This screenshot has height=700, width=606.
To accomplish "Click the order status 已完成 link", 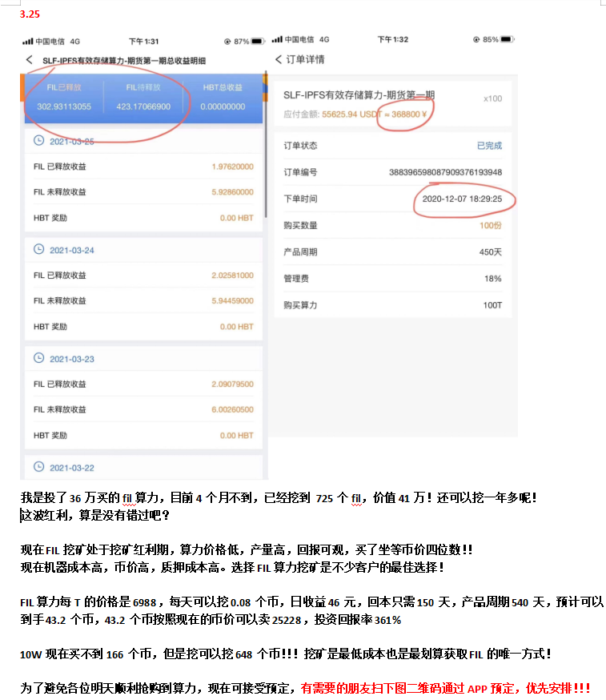I will point(490,146).
